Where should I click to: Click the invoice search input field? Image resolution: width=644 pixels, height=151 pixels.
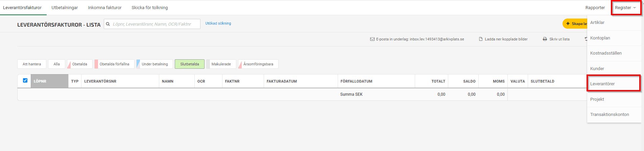click(155, 24)
